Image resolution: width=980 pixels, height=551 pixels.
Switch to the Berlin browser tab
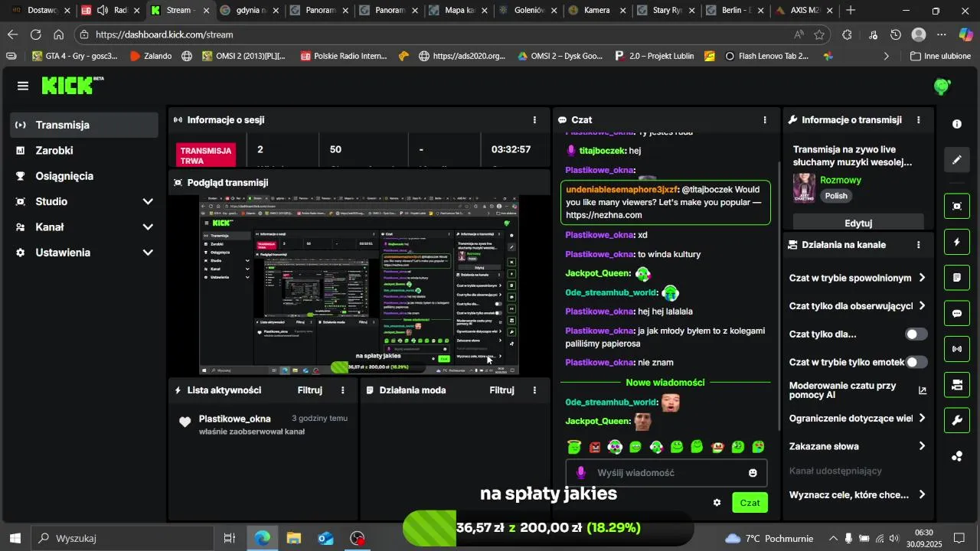tap(733, 11)
